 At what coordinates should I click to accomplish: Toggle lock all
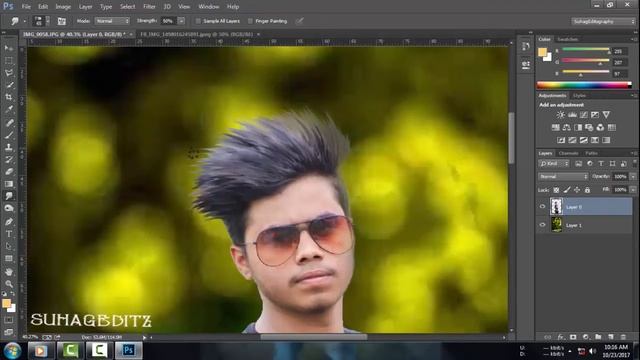[587, 190]
